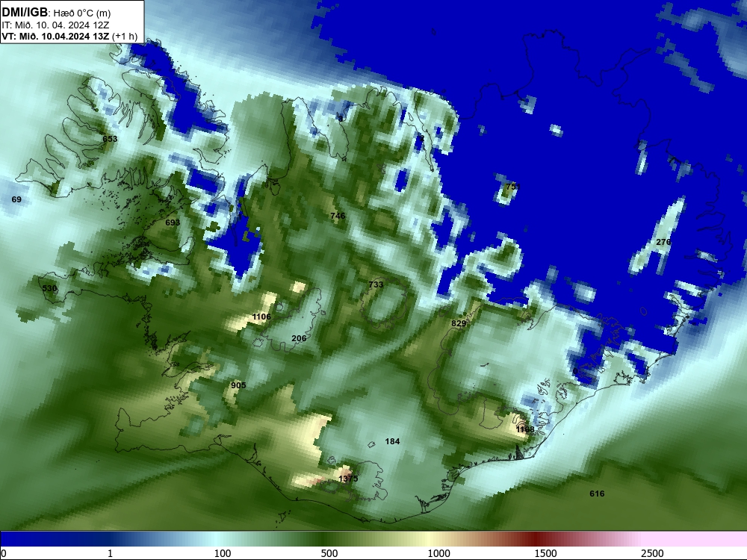Click the 829 value near the large glacier
Screen dimensions: 747x560
tap(459, 323)
